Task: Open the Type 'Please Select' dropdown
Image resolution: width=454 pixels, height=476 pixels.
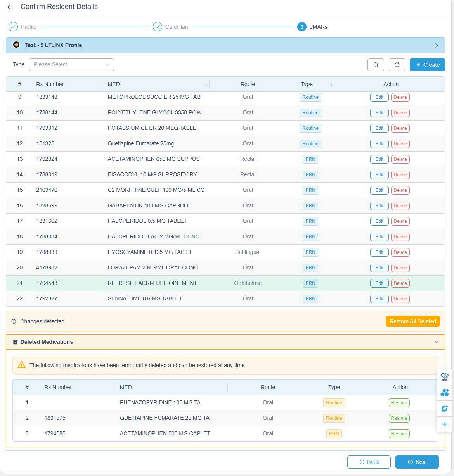Action: coord(71,65)
